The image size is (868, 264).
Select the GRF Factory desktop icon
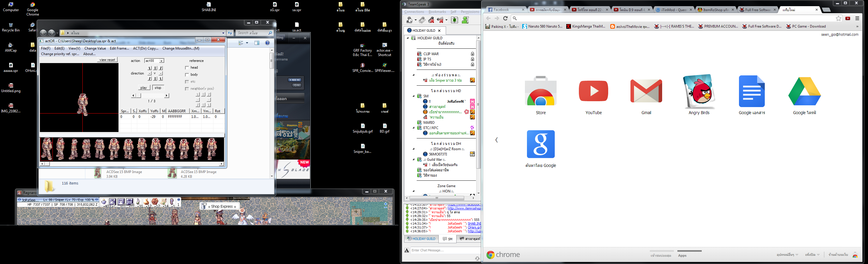[x=362, y=50]
